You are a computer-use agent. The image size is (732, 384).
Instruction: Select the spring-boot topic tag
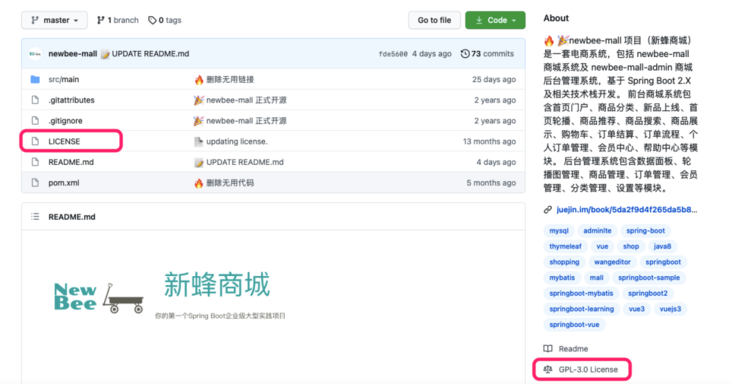coord(645,230)
